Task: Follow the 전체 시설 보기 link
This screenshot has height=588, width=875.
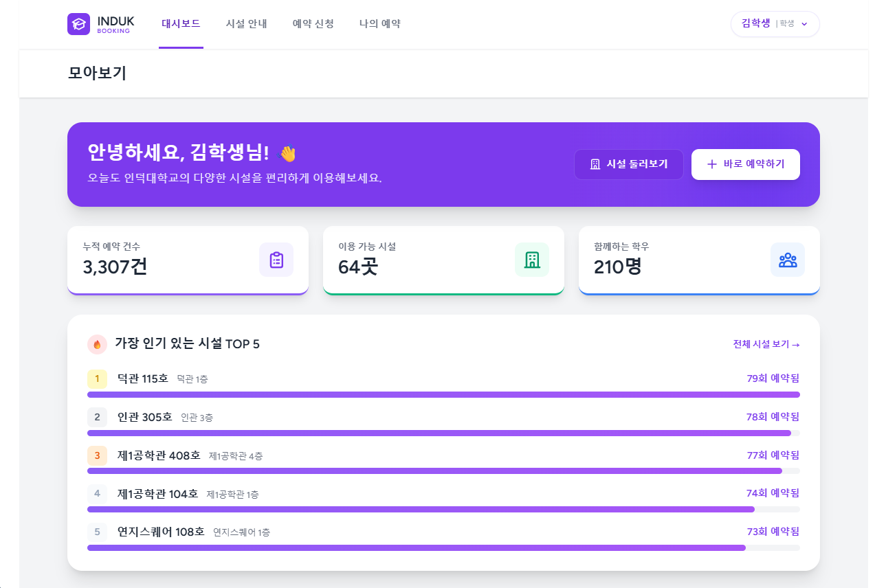Action: click(766, 344)
